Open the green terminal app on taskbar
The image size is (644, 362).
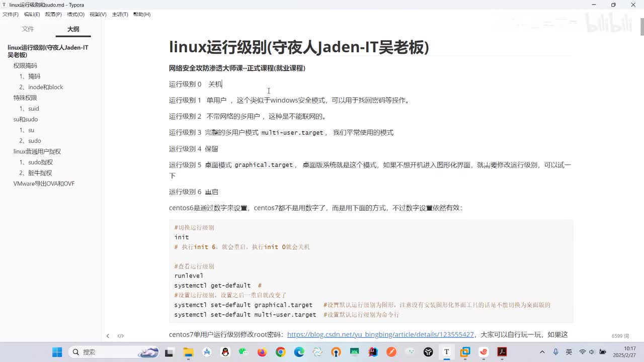pos(354,352)
